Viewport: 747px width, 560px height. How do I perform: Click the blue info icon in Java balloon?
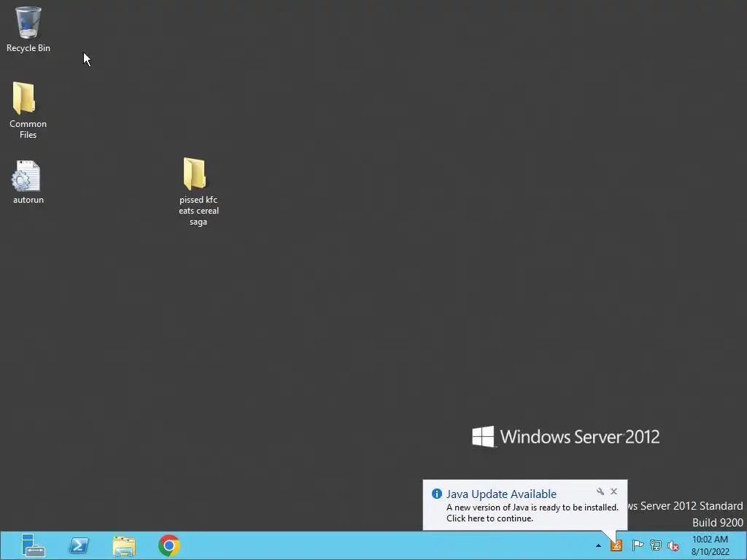(x=436, y=494)
